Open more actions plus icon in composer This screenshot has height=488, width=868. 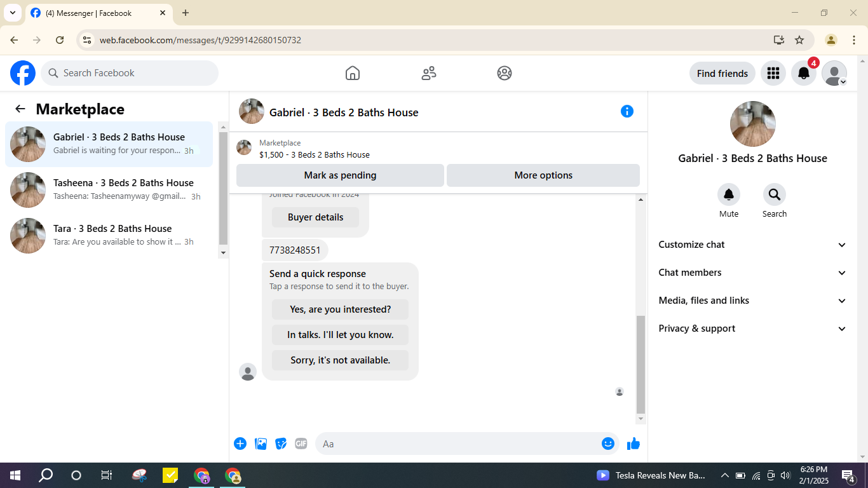tap(240, 444)
